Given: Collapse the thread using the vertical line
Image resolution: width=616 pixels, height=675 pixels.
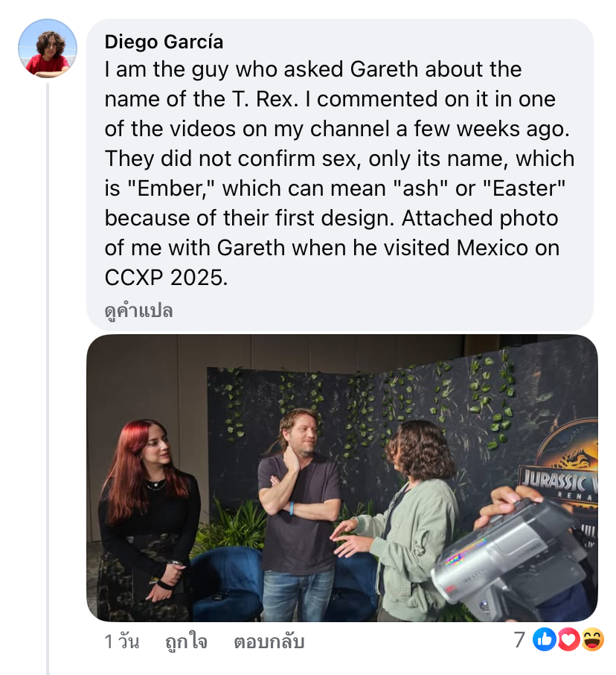Looking at the screenshot, I should click(48, 372).
